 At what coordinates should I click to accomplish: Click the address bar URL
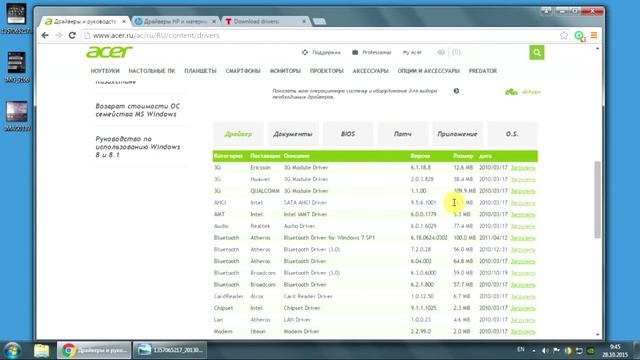click(156, 36)
